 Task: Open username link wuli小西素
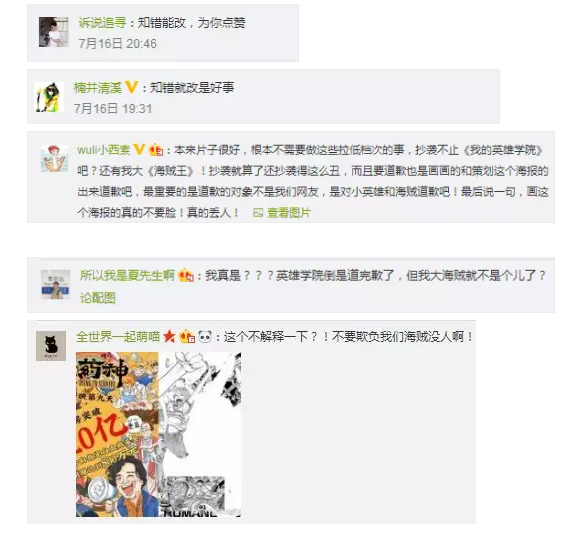click(104, 150)
